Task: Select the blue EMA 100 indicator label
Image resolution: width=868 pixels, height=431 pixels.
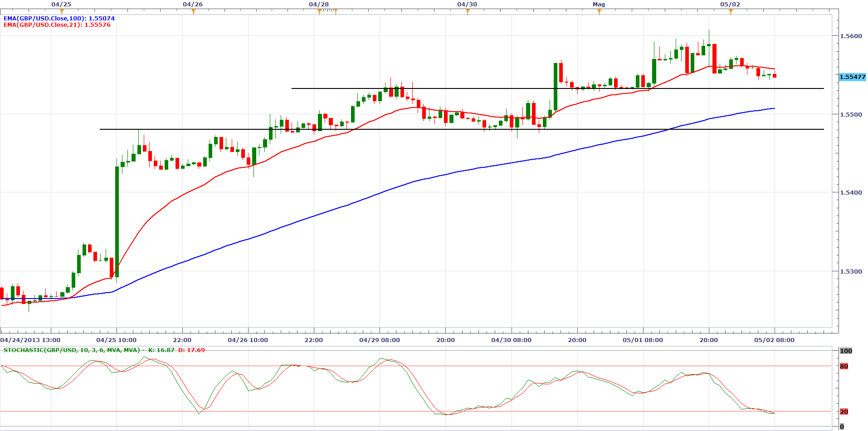Action: point(59,19)
